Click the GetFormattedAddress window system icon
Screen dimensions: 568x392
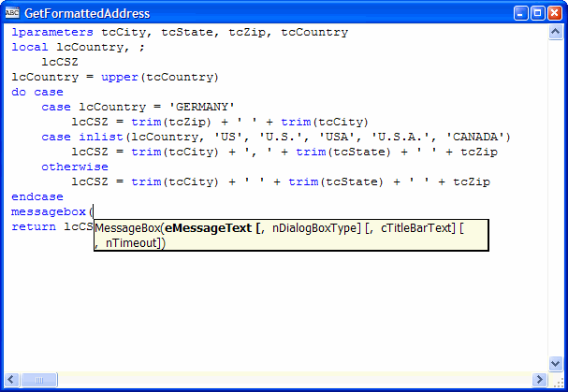pyautogui.click(x=12, y=13)
